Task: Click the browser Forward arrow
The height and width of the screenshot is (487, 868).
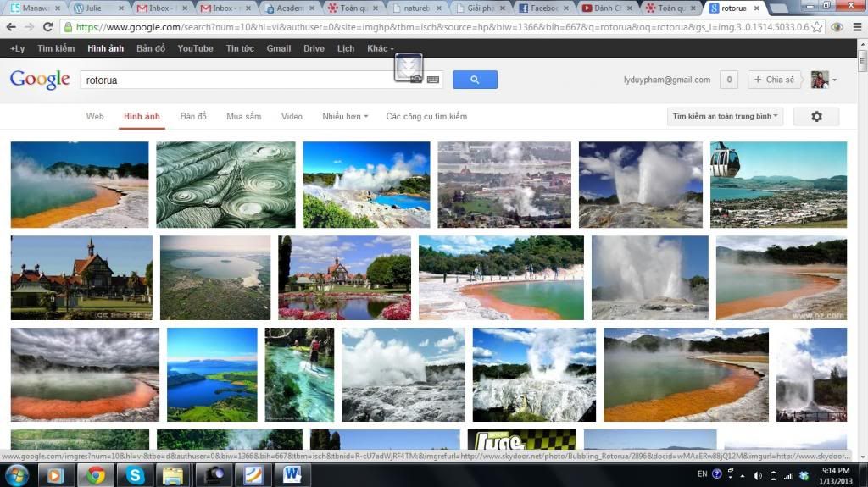Action: pos(30,26)
